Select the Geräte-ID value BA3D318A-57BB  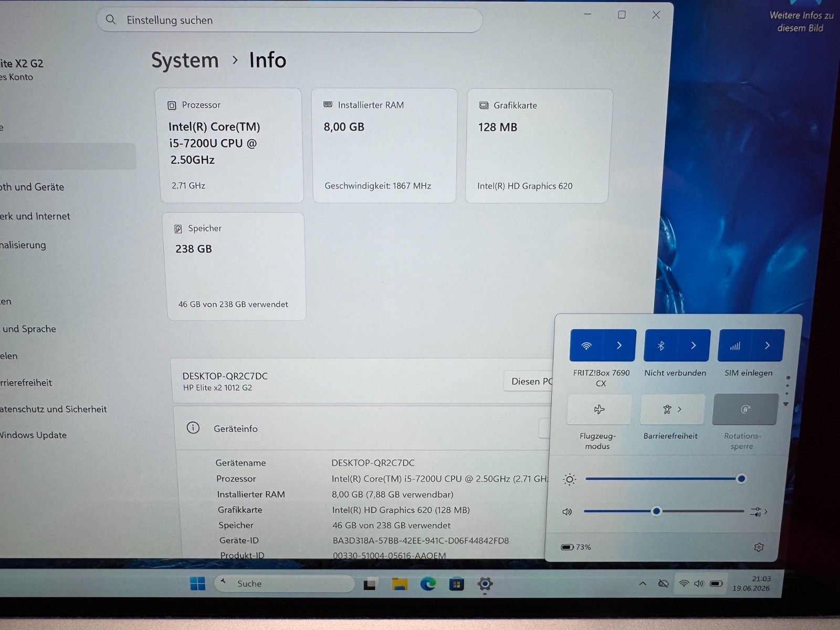[x=421, y=541]
